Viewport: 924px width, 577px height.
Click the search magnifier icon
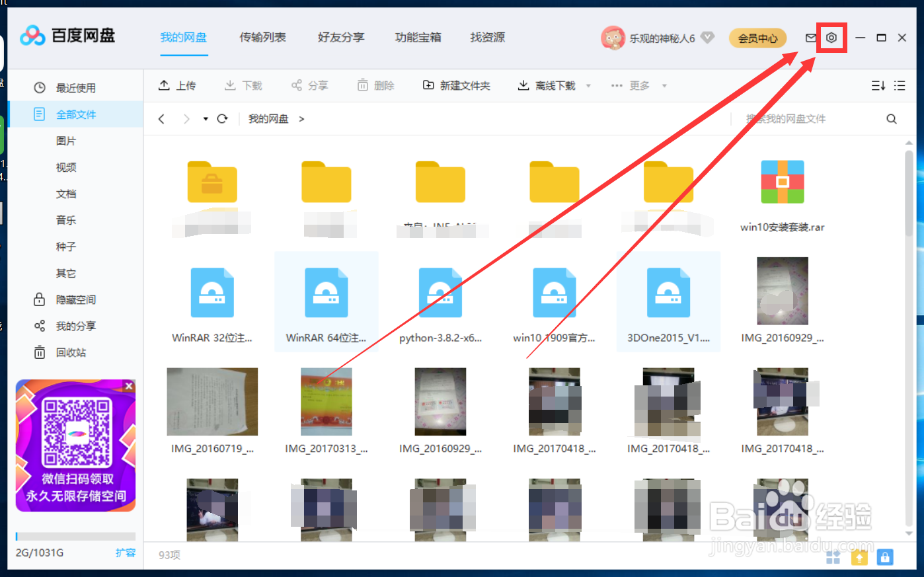coord(892,119)
